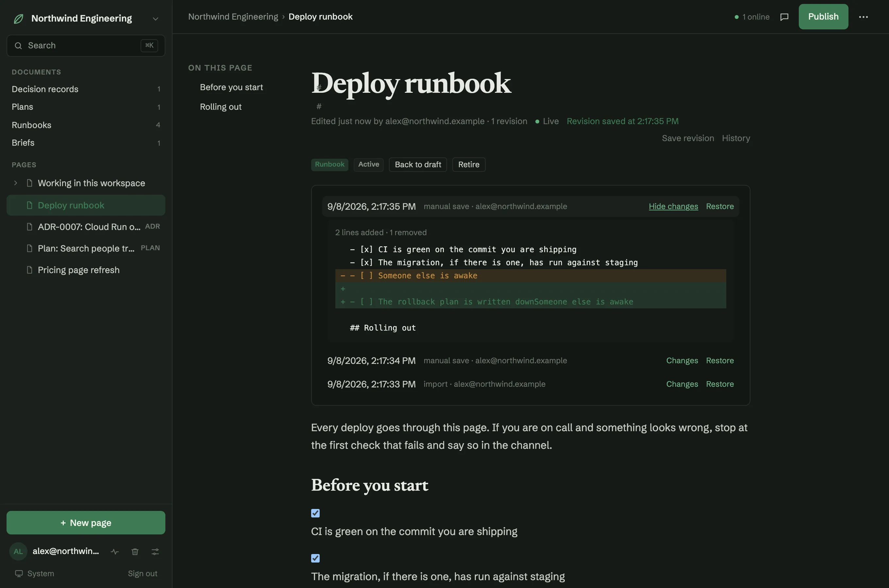The height and width of the screenshot is (588, 889).
Task: Click the Northwind leaf logo icon
Action: coord(18,18)
